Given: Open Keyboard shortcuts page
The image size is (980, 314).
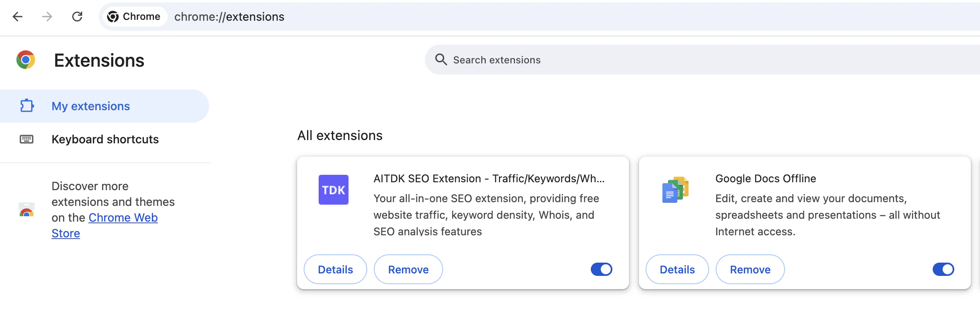Looking at the screenshot, I should [105, 139].
